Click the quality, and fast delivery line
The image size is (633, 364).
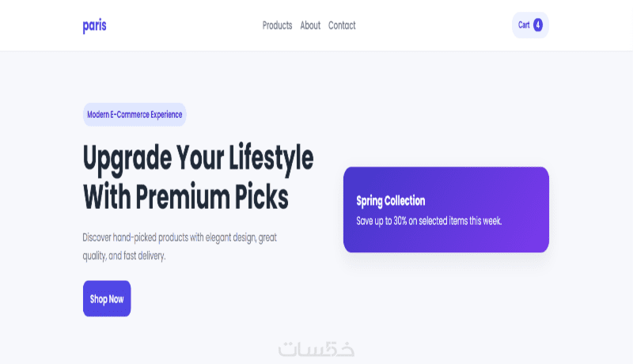coord(123,256)
